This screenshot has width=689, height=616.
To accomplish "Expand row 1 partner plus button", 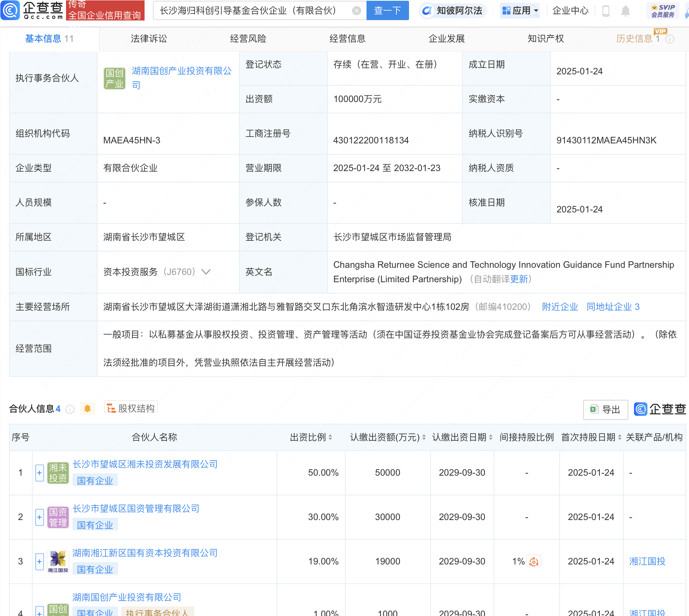I will pos(39,473).
